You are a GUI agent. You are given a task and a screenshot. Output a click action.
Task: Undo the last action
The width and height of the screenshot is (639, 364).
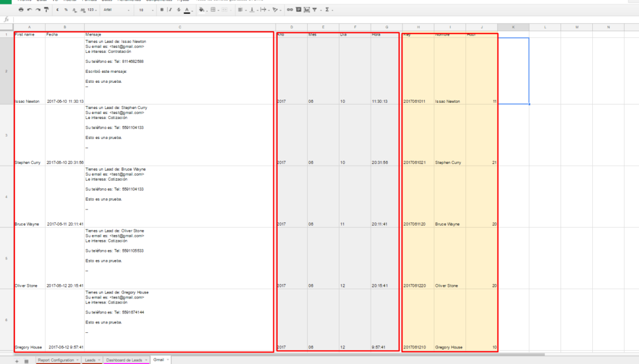(x=29, y=10)
